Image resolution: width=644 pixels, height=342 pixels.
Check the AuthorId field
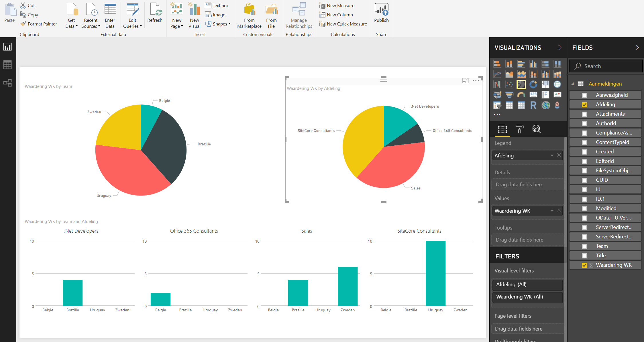point(584,123)
